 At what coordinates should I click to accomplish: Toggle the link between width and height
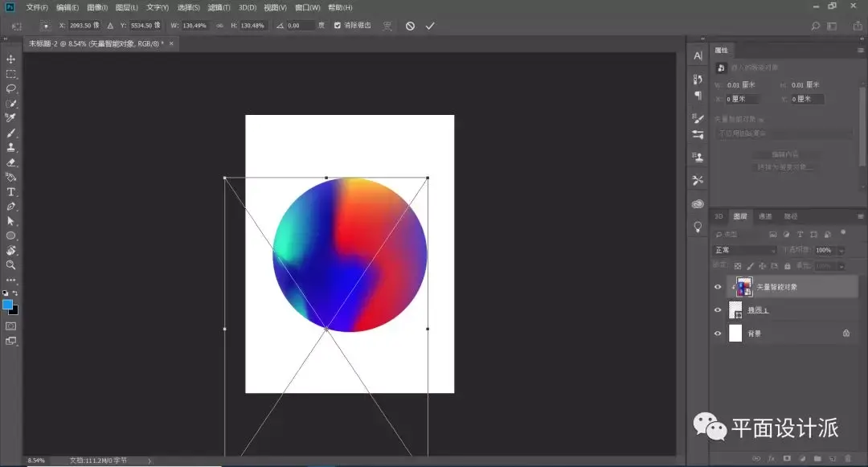click(x=219, y=26)
